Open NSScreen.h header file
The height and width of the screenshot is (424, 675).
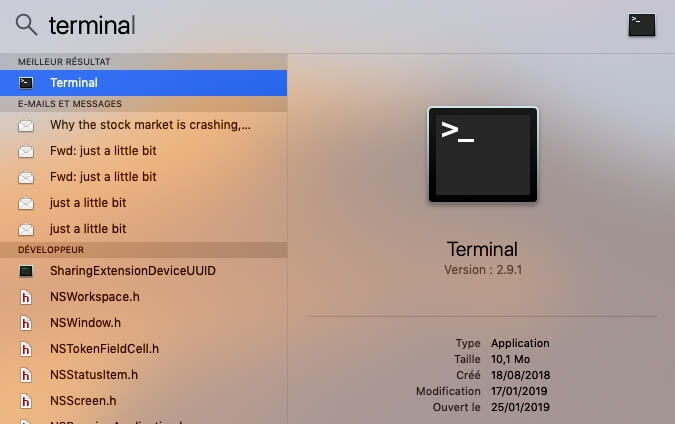[143, 401]
